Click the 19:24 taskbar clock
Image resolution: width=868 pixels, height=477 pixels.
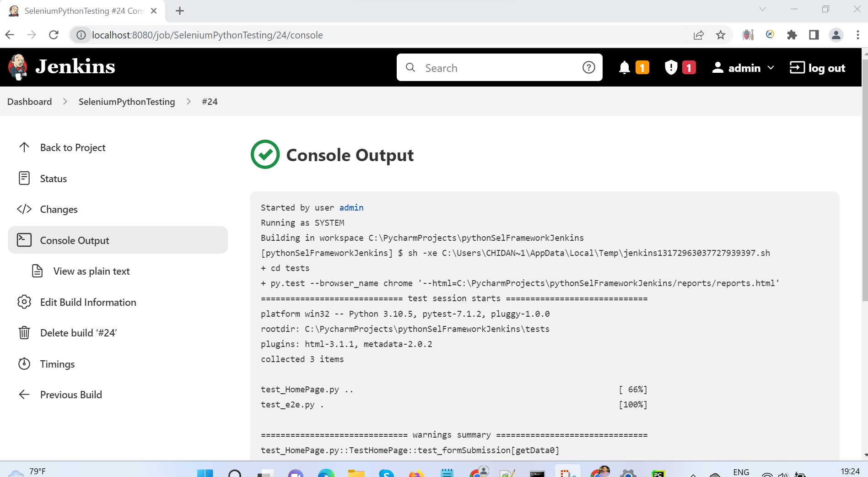coord(850,472)
